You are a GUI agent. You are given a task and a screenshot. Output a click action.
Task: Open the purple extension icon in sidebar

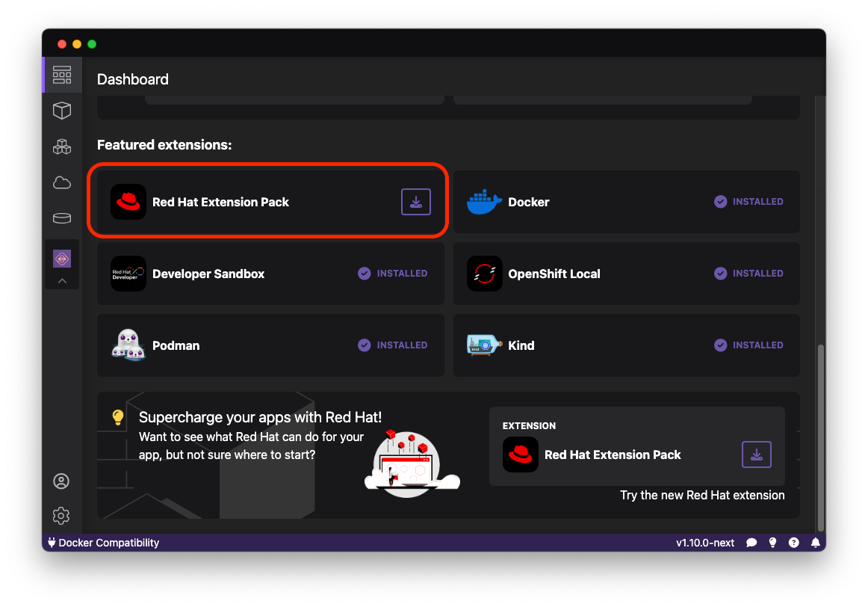[x=62, y=259]
